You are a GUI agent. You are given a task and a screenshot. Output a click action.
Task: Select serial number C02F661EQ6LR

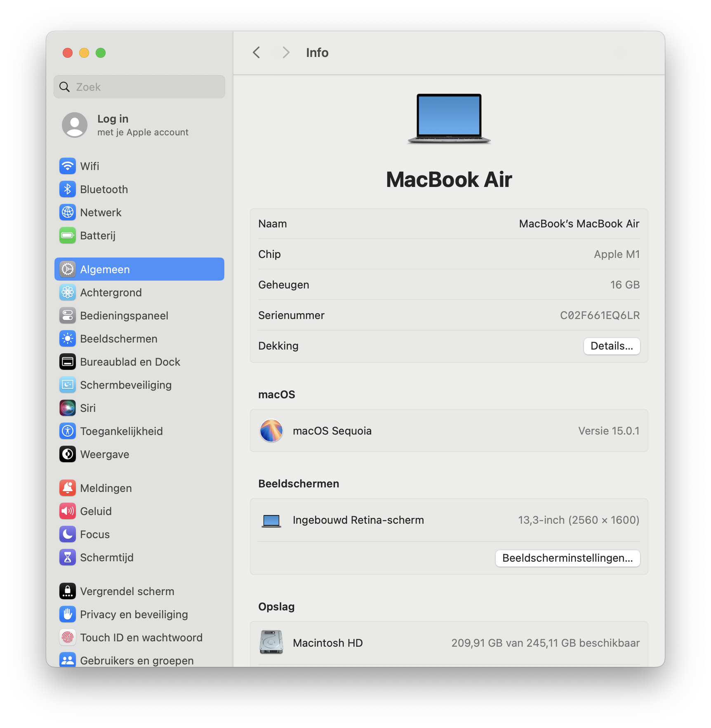600,316
